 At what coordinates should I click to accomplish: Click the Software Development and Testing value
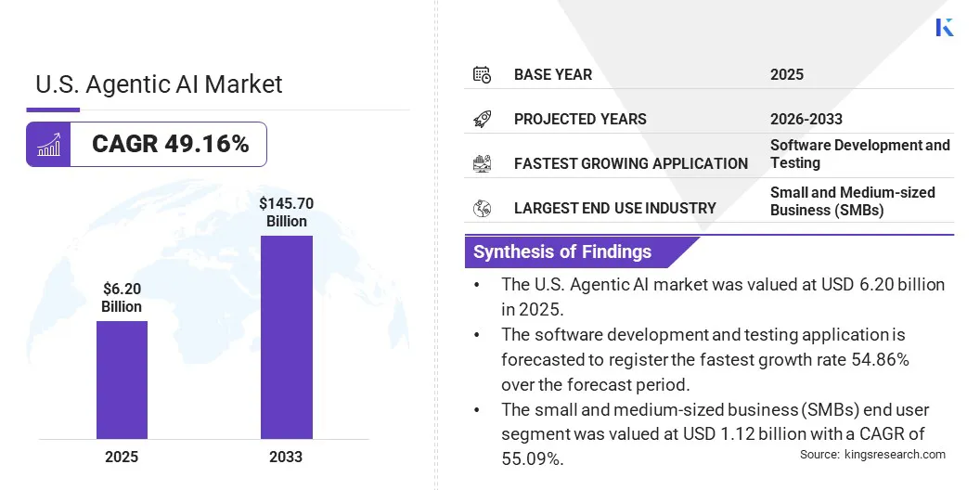point(860,154)
